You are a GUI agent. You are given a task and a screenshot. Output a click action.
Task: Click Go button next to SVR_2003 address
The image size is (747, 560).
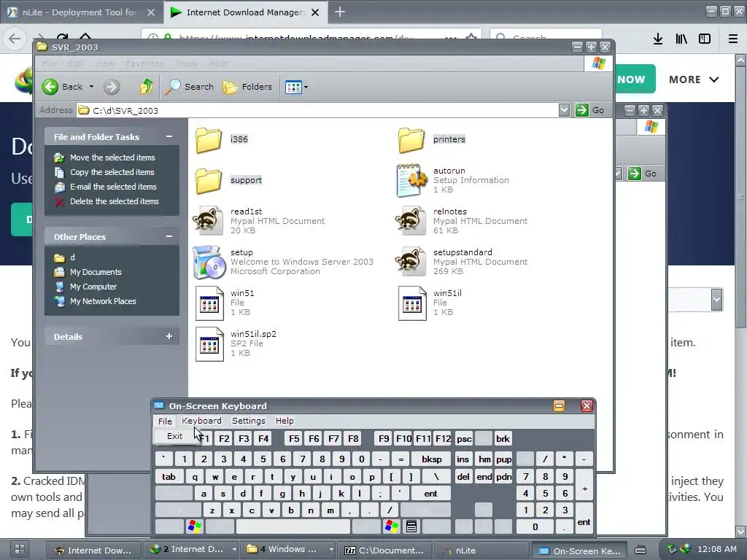point(589,111)
